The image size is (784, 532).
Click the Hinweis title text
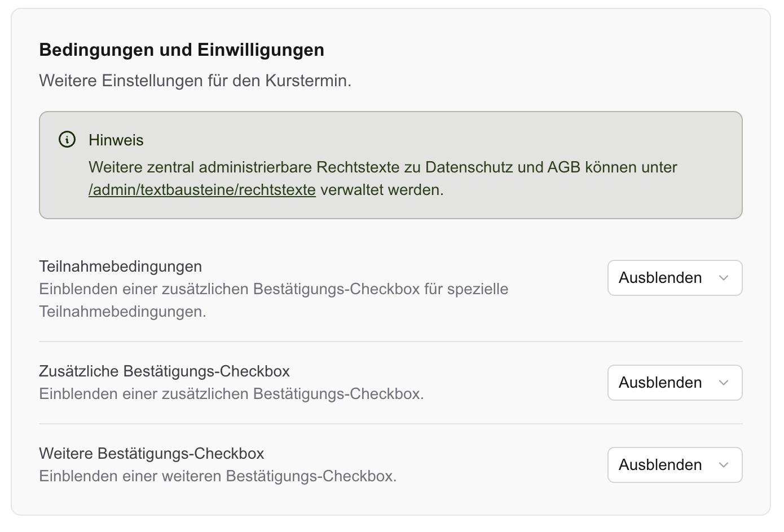(116, 140)
